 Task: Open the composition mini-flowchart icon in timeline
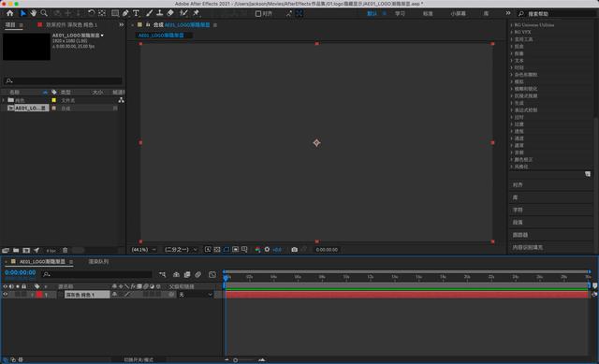coord(162,274)
